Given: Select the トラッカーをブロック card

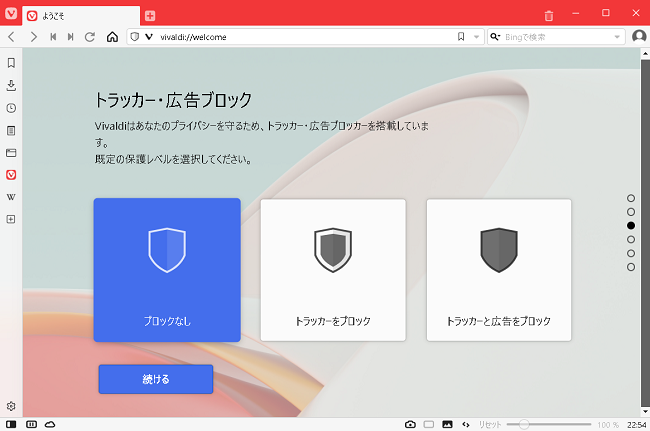Looking at the screenshot, I should pyautogui.click(x=333, y=270).
